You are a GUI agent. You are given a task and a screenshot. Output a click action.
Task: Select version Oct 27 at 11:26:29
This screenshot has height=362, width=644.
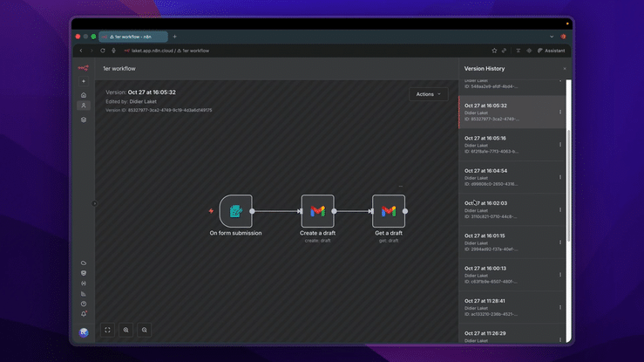point(512,334)
